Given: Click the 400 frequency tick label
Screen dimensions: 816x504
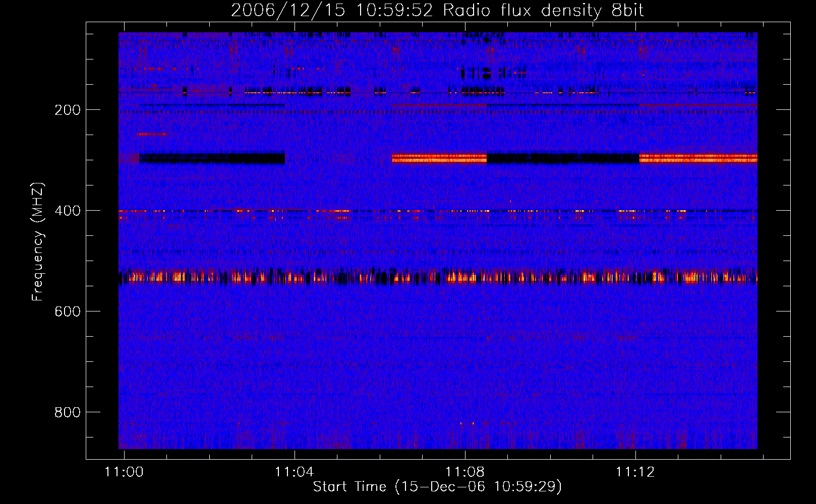Looking at the screenshot, I should pyautogui.click(x=68, y=211).
